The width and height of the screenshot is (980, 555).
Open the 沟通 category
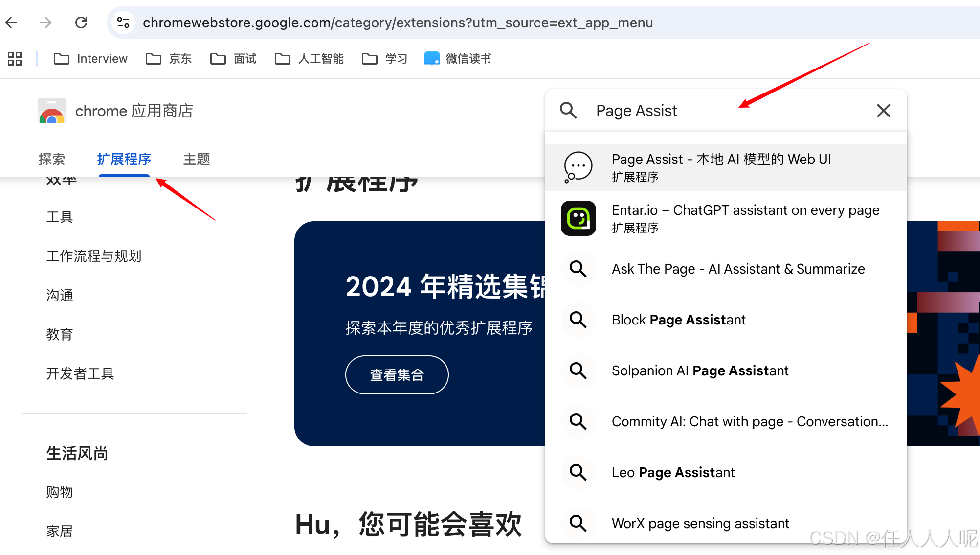click(x=60, y=295)
